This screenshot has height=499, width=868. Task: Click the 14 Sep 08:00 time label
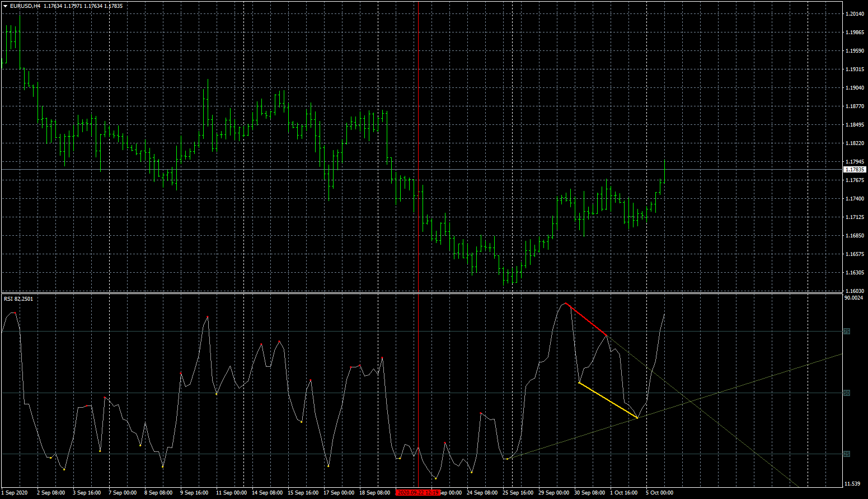point(268,493)
